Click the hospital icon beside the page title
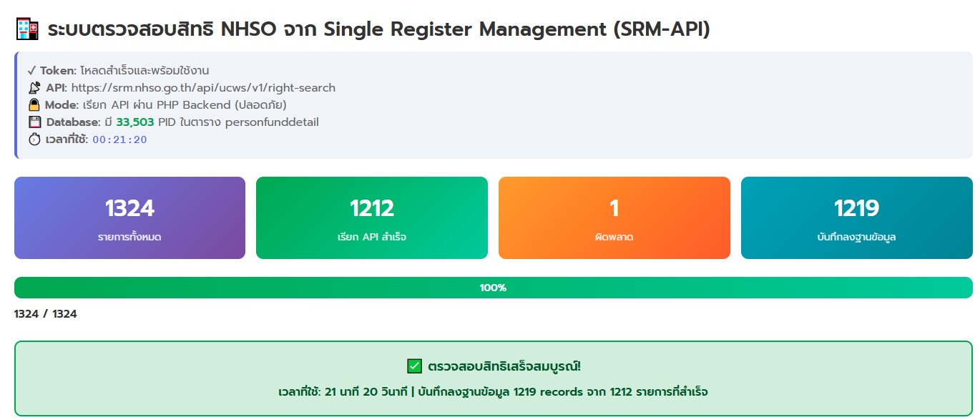Image resolution: width=980 pixels, height=420 pixels. 27,30
